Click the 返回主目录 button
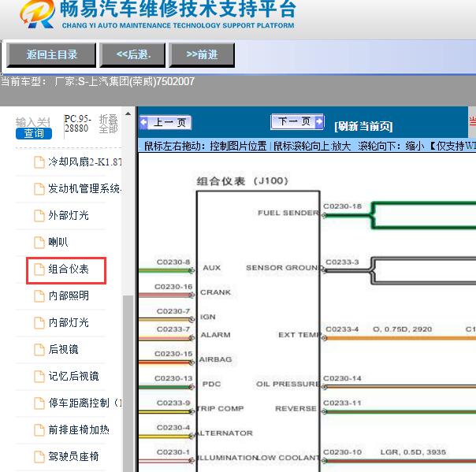This screenshot has height=472, width=476. point(51,55)
